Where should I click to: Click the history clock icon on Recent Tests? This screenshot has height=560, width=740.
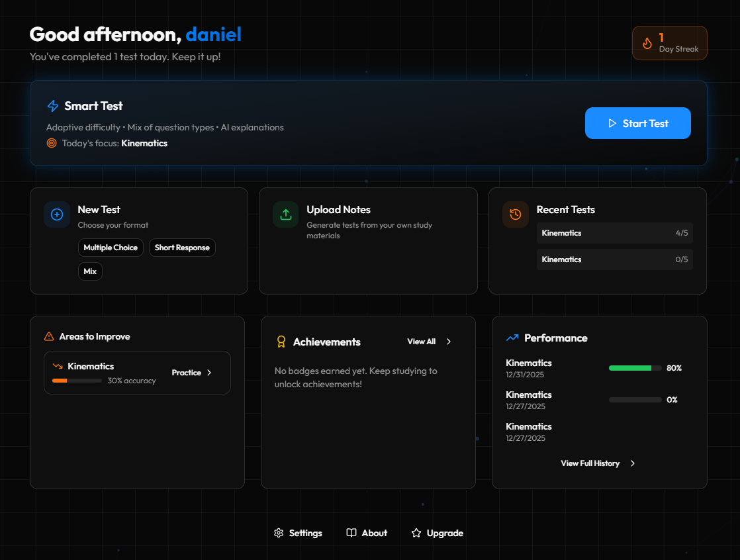(x=515, y=214)
